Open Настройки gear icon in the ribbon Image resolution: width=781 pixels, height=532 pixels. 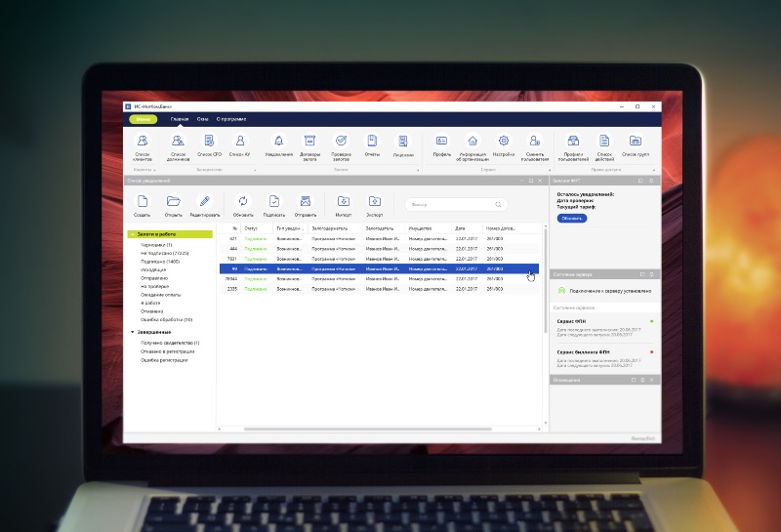click(x=504, y=142)
